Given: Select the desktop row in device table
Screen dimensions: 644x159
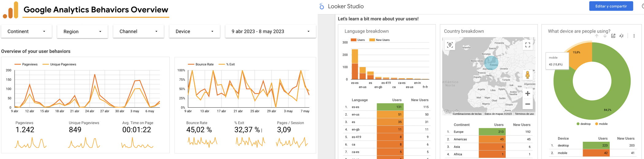Looking at the screenshot, I should pos(592,145).
